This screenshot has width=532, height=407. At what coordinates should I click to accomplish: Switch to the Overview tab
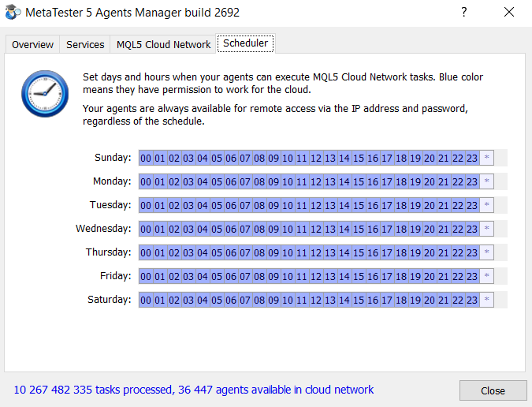coord(32,44)
